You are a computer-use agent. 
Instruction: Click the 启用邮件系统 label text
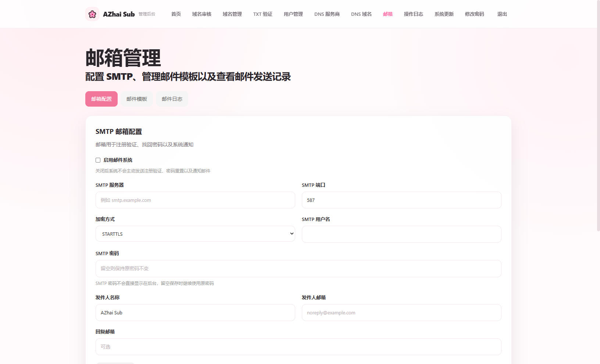(x=118, y=160)
